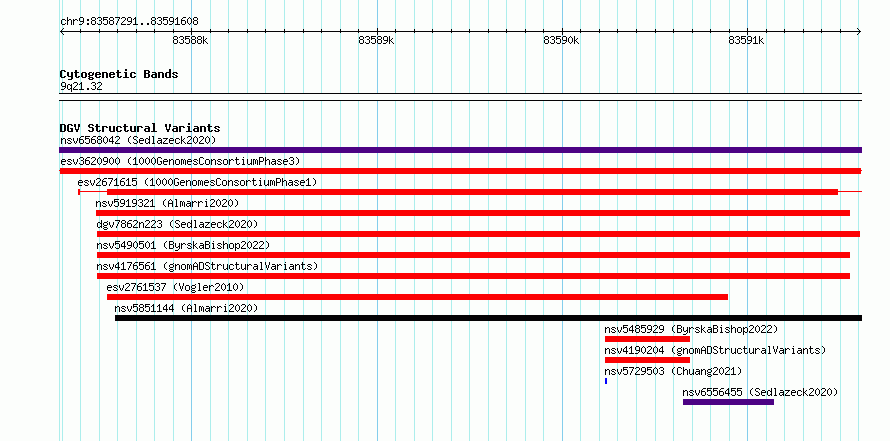
Task: Click the chr9:83587291..83591608 coordinate label
Action: coord(129,22)
